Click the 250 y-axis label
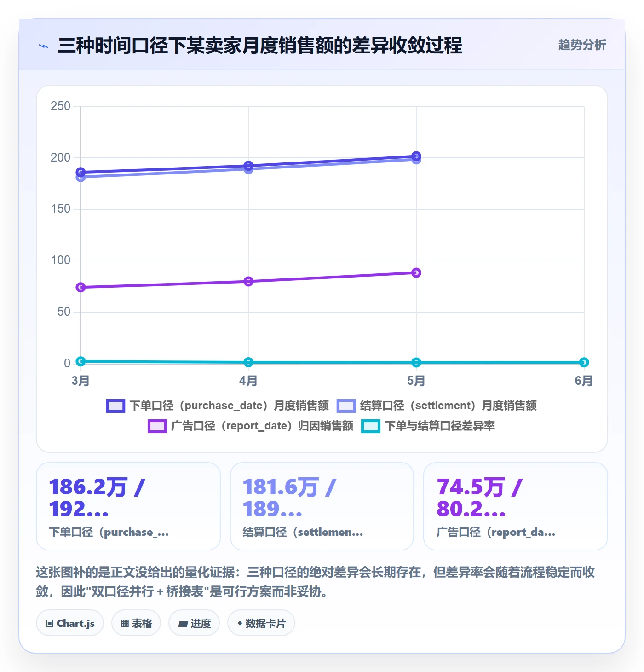 61,106
